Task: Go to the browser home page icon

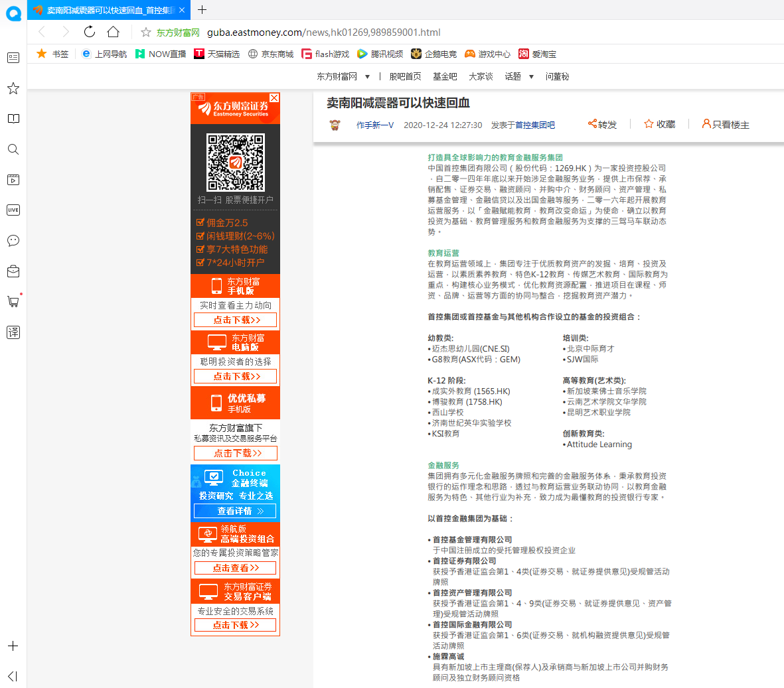Action: tap(114, 32)
